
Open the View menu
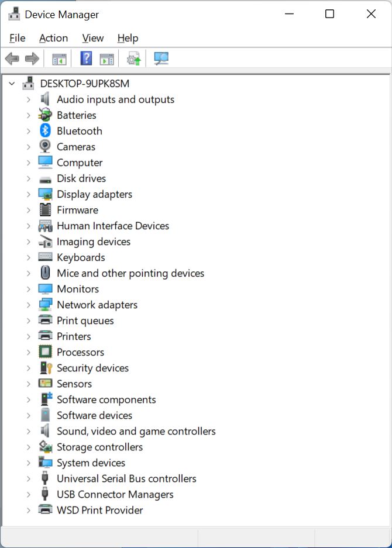tap(92, 38)
